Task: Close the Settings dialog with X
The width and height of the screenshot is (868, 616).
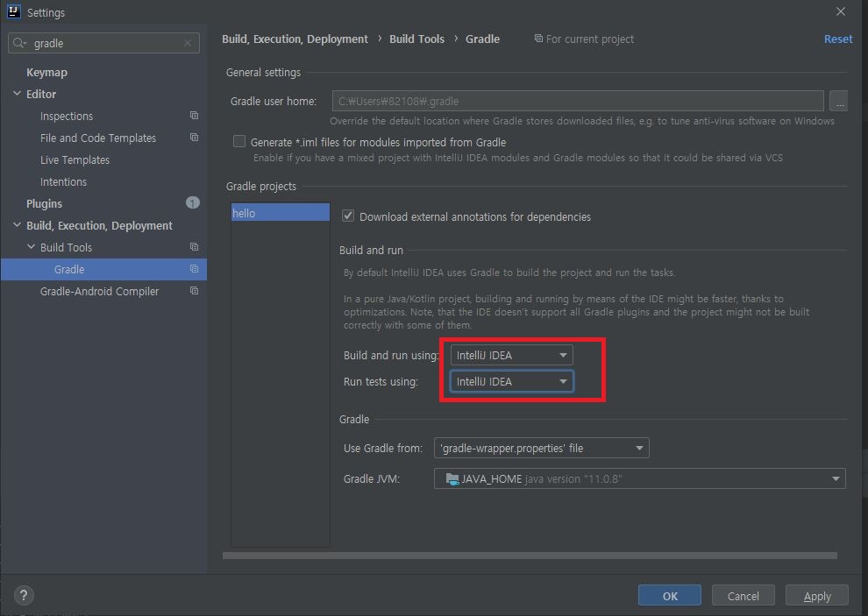Action: tap(840, 11)
